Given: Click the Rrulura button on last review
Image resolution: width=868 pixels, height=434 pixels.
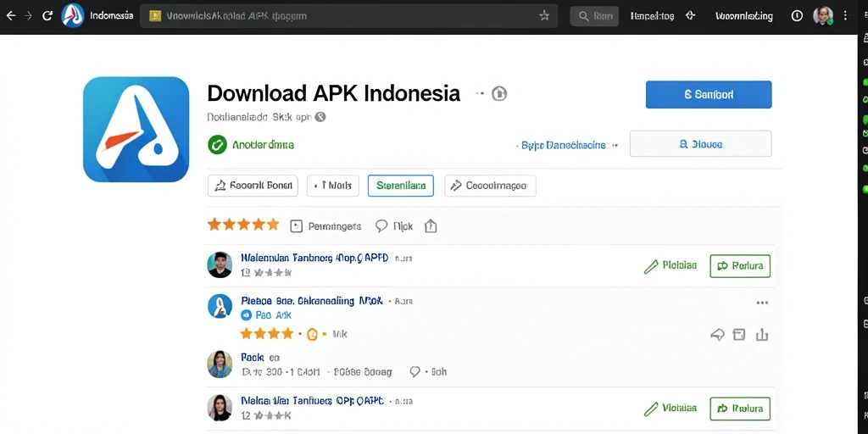Looking at the screenshot, I should click(740, 409).
